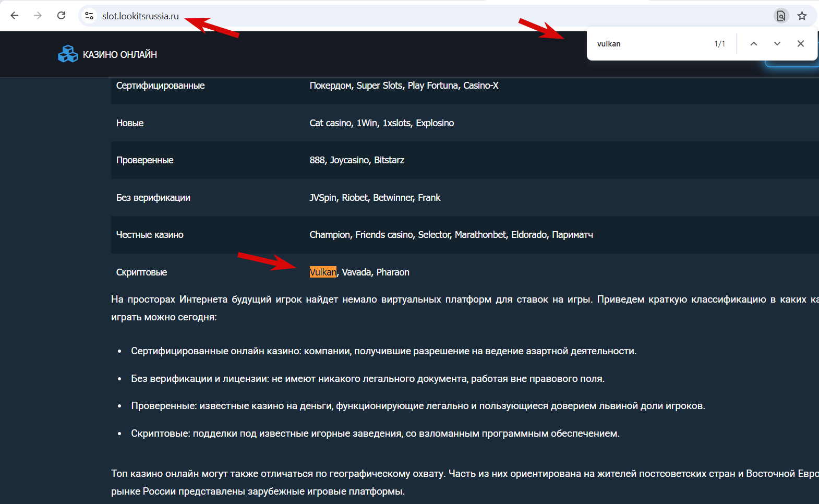Screen dimensions: 819x504
Task: Click the highlighted word Vulkan
Action: [x=323, y=272]
